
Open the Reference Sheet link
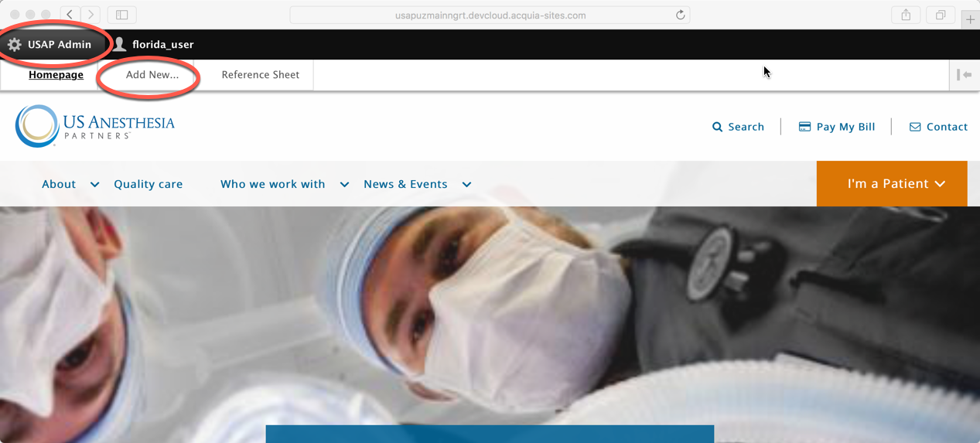(260, 75)
